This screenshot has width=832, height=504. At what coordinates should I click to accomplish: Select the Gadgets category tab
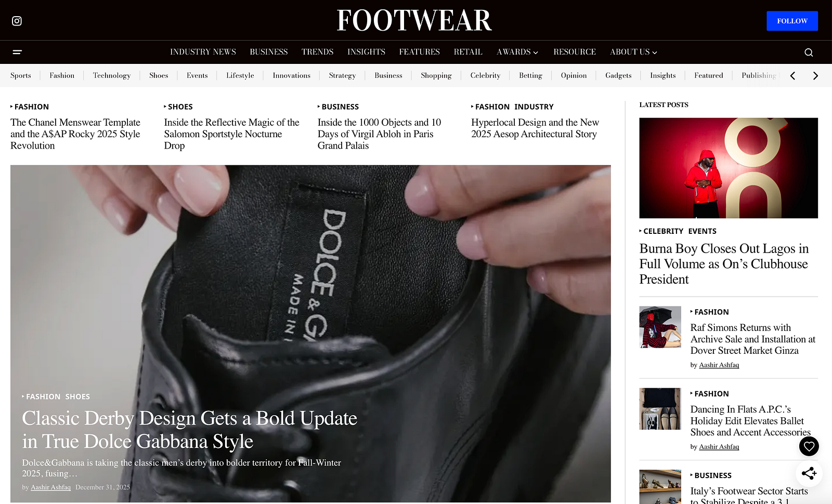618,75
